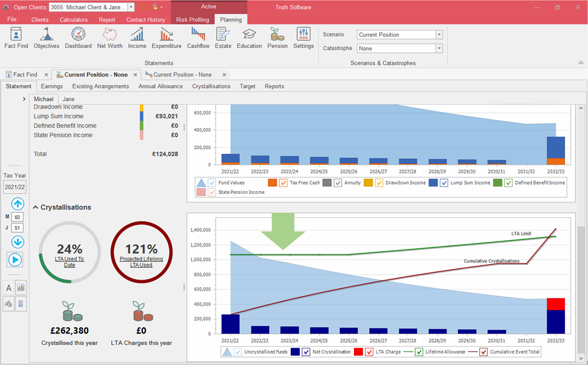The width and height of the screenshot is (588, 365).
Task: Toggle the State Pension Income legend checkbox
Action: (x=212, y=192)
